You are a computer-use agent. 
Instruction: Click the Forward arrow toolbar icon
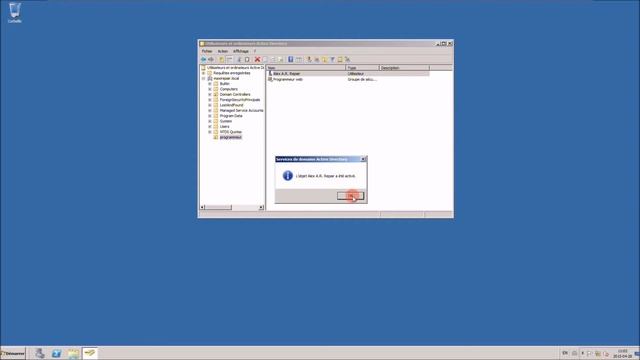(x=211, y=60)
